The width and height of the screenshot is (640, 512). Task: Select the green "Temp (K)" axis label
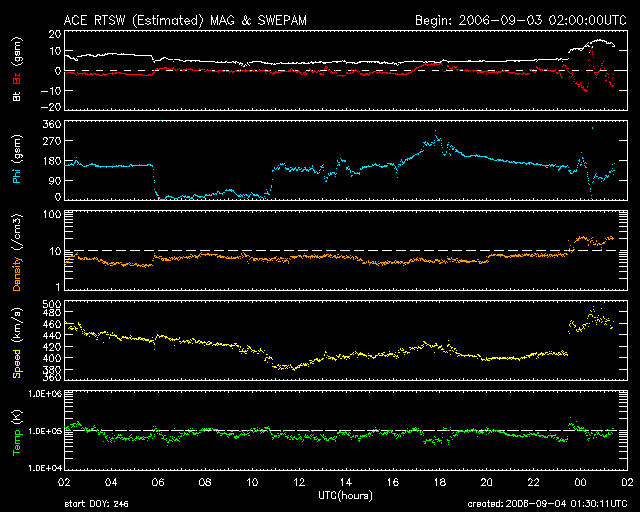17,432
